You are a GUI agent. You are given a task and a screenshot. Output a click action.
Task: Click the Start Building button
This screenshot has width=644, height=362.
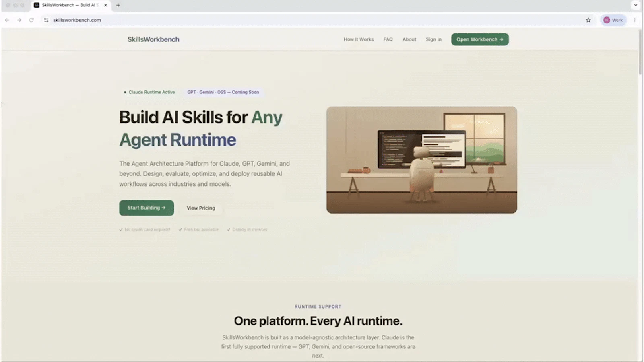coord(147,208)
